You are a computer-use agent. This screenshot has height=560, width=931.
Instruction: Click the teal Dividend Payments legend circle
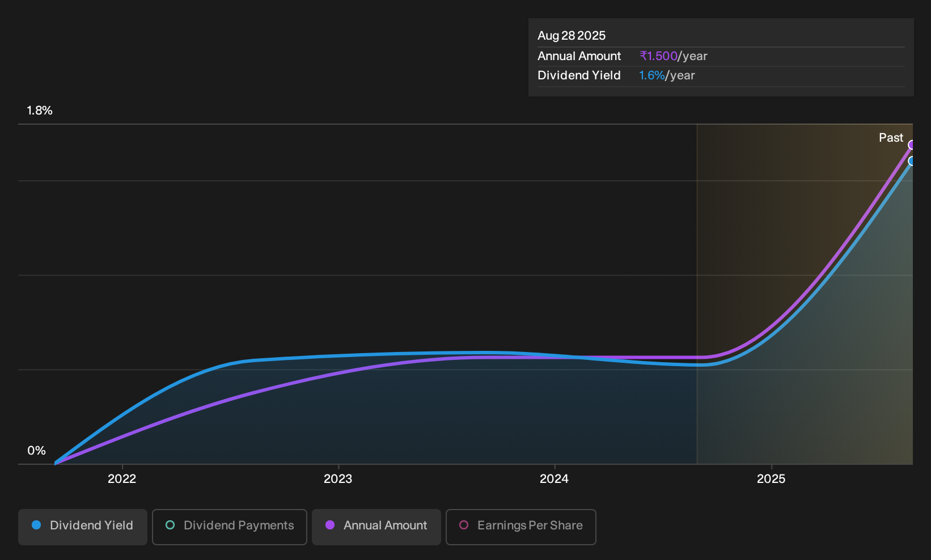click(x=170, y=525)
